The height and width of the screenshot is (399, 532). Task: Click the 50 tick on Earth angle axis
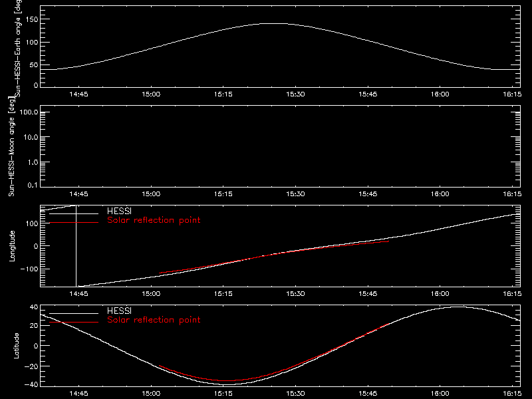[x=34, y=65]
